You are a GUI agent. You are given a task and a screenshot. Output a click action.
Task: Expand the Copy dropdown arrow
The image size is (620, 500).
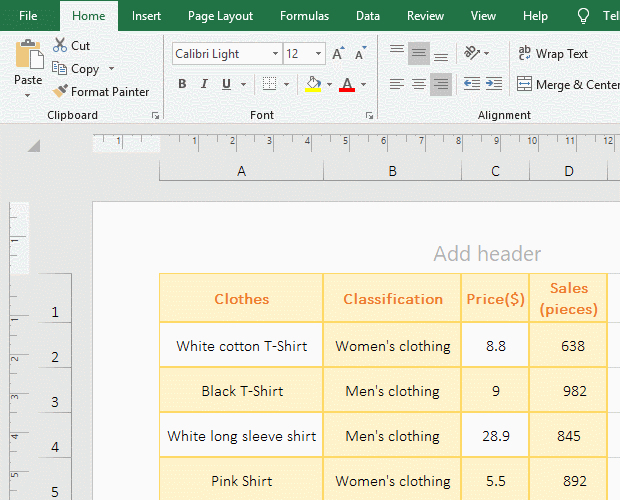[112, 68]
